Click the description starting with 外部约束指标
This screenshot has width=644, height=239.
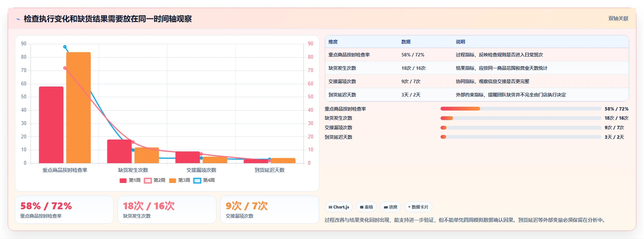[511, 95]
